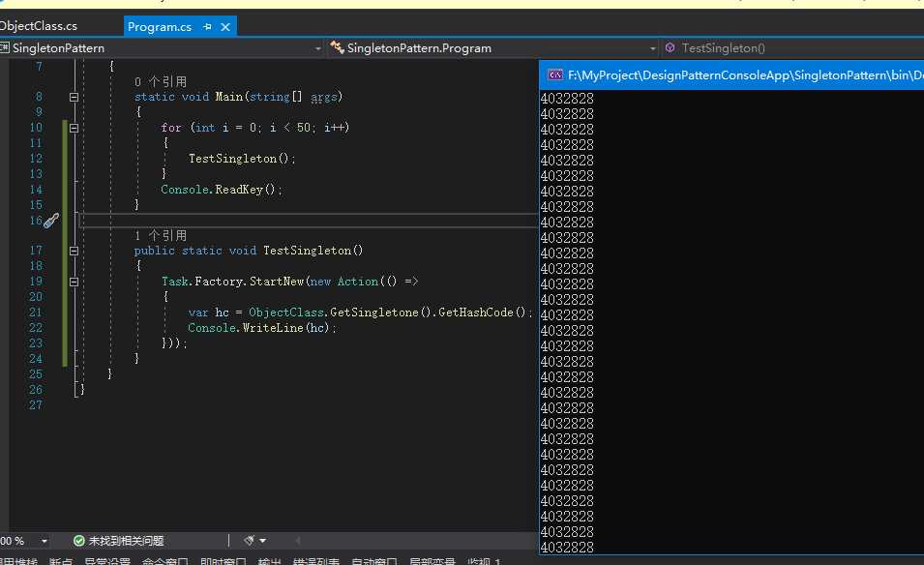
Task: Click the '未找到相关问题' status text
Action: [126, 541]
